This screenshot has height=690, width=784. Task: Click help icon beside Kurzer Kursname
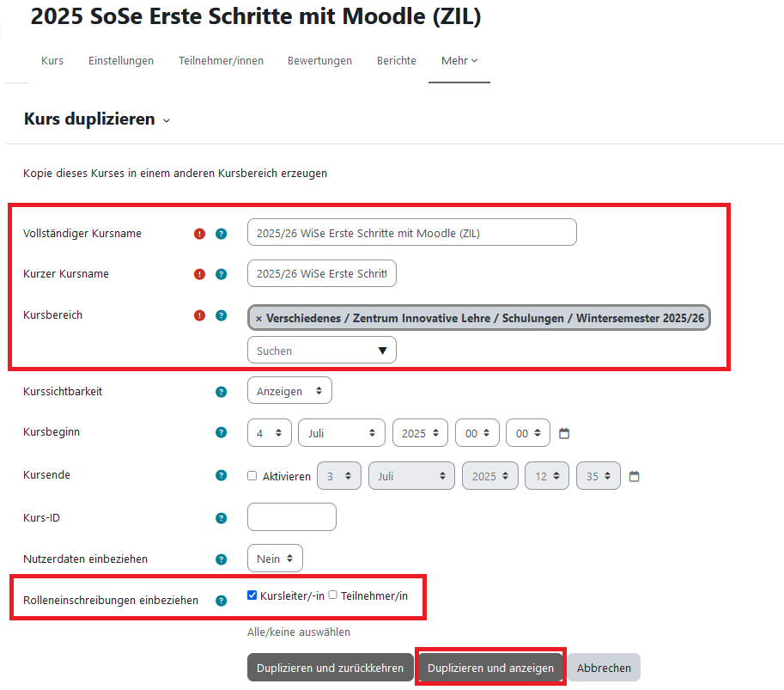point(221,274)
